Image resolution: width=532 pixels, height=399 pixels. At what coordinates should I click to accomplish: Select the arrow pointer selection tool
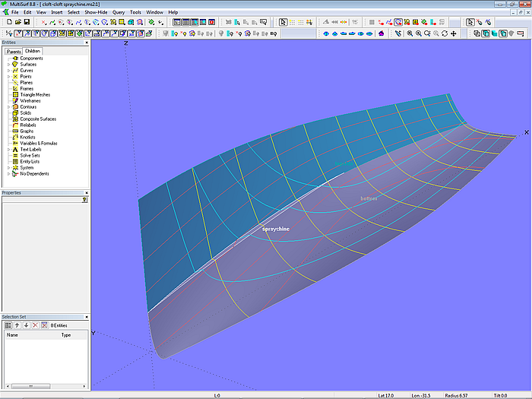click(x=283, y=22)
